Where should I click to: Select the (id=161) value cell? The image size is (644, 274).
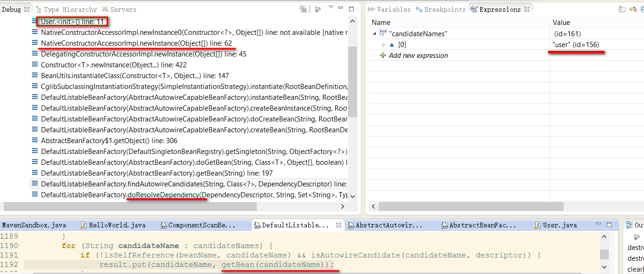click(568, 34)
